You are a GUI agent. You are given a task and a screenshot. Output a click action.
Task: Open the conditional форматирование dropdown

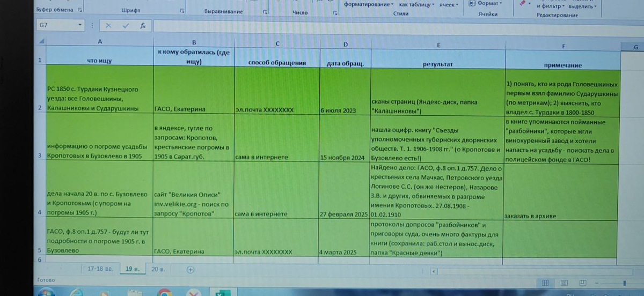(369, 4)
